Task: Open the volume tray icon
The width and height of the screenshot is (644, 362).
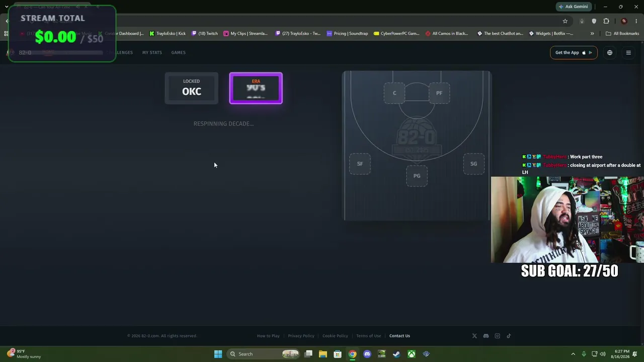Action: (603, 354)
